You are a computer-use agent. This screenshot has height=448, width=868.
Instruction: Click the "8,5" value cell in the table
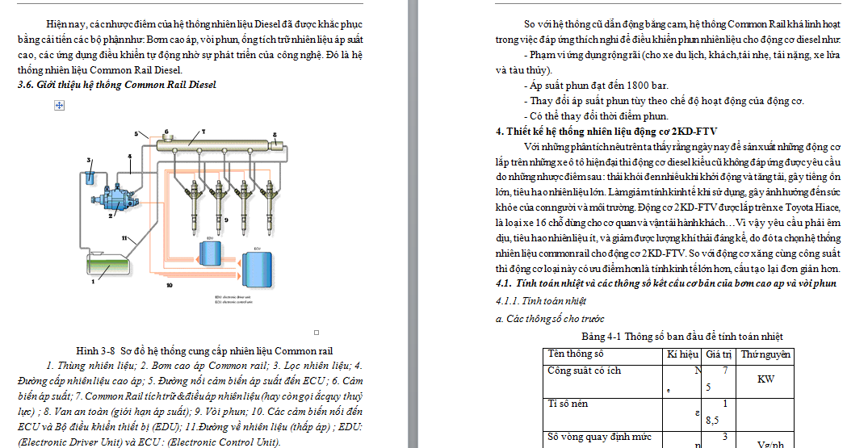pyautogui.click(x=719, y=413)
